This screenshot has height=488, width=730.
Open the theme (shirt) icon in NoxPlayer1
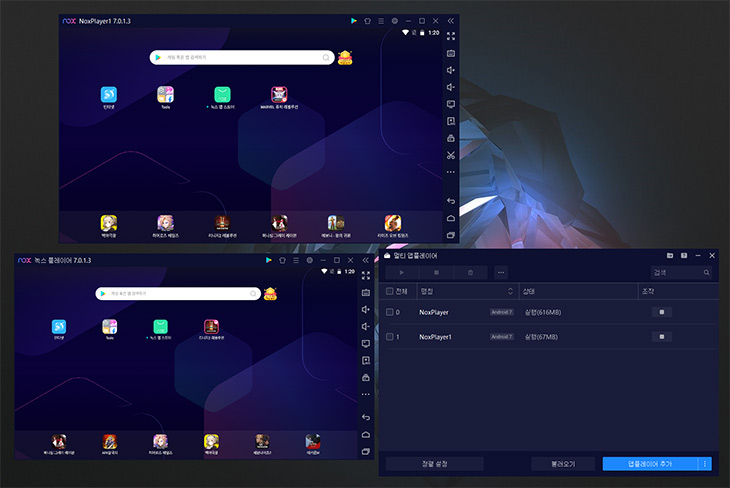367,21
